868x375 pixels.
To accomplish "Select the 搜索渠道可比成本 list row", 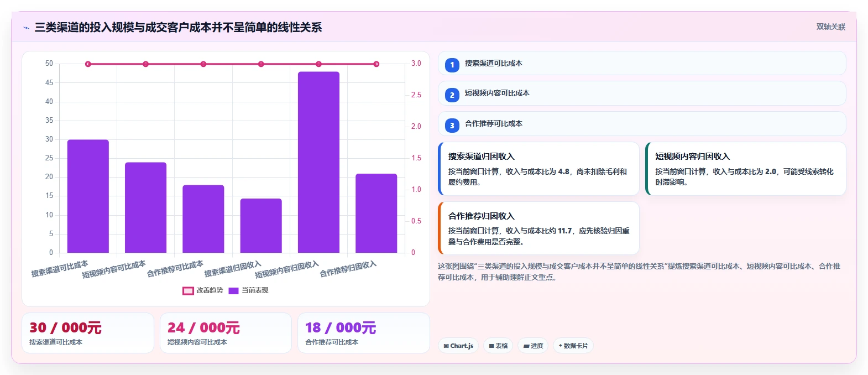I will (x=642, y=63).
